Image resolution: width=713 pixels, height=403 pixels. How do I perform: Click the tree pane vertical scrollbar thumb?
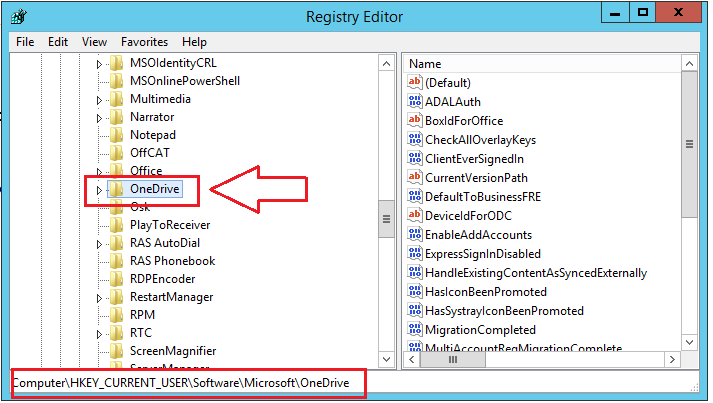pyautogui.click(x=386, y=219)
